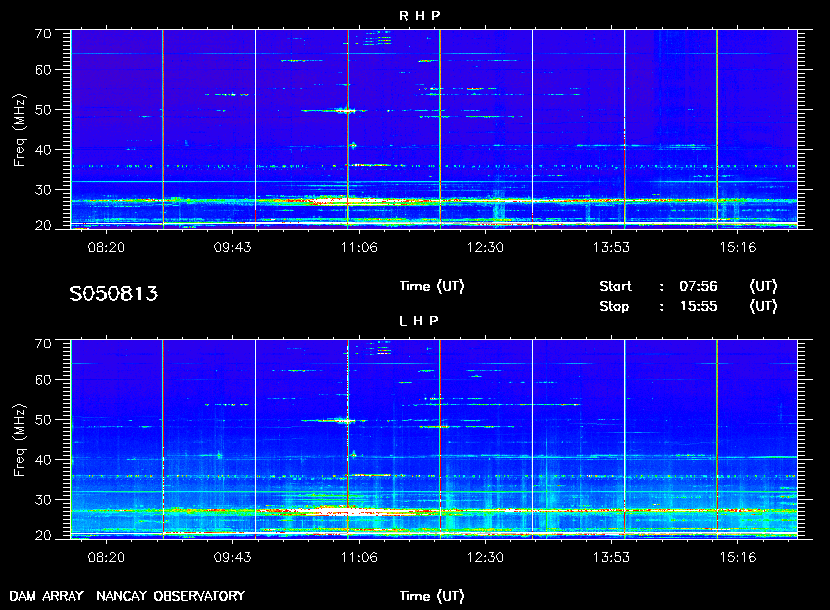Click the RHP panel title
The height and width of the screenshot is (610, 830).
(x=419, y=15)
